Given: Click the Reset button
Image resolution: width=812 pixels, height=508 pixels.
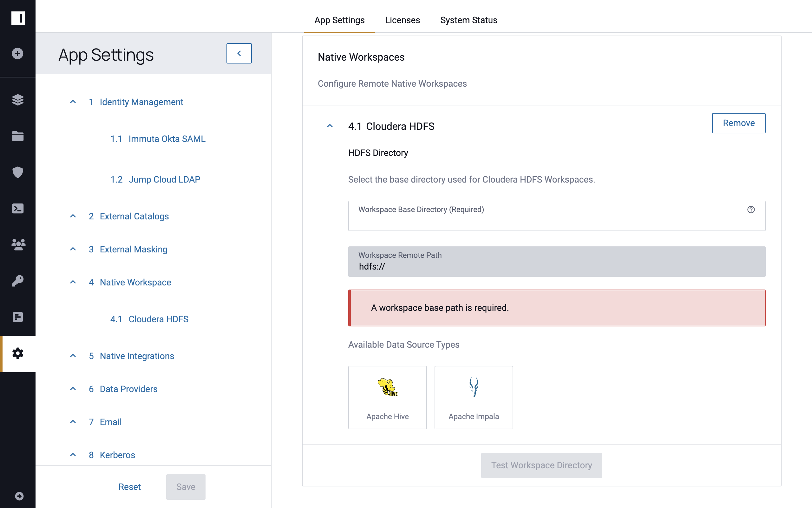Looking at the screenshot, I should [x=129, y=487].
